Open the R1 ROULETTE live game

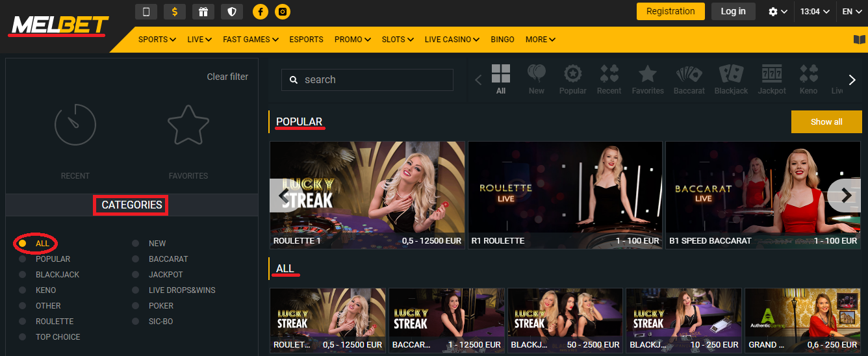point(565,196)
